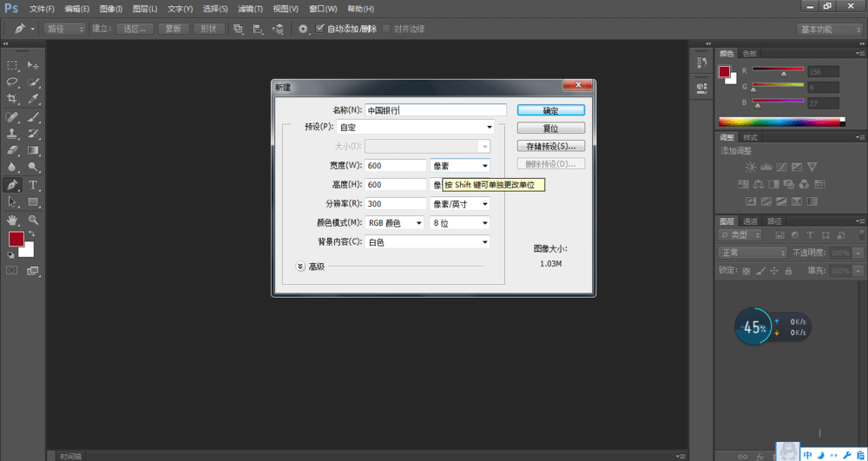Screen dimensions: 868x461
Task: Reset default foreground and background colors
Action: click(10, 254)
